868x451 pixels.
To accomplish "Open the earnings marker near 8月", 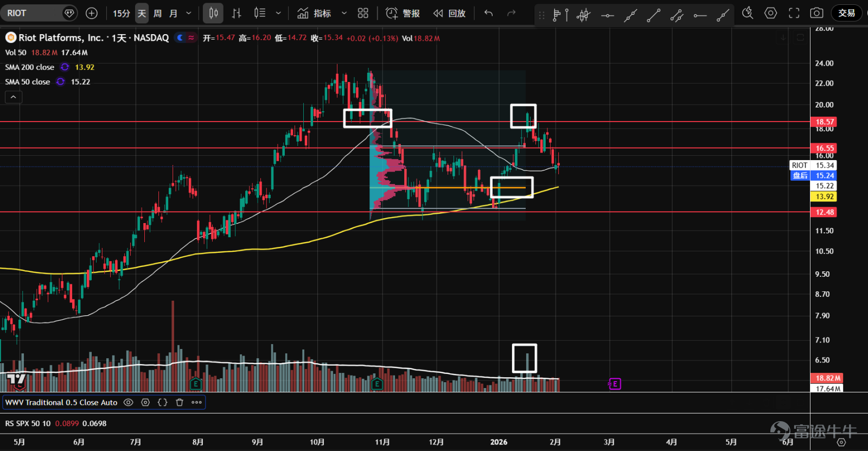I will click(196, 384).
